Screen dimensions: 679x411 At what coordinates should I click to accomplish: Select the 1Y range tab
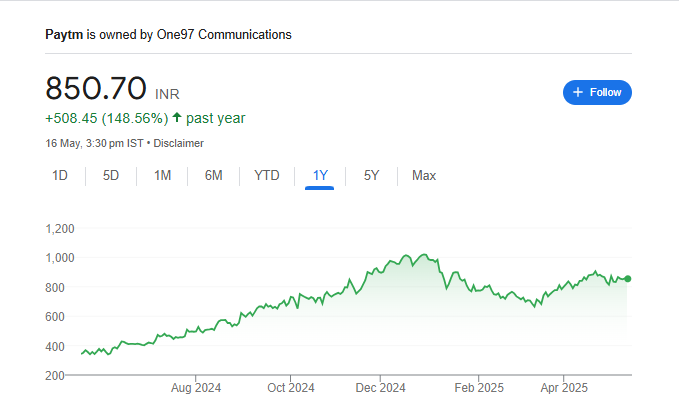click(320, 175)
